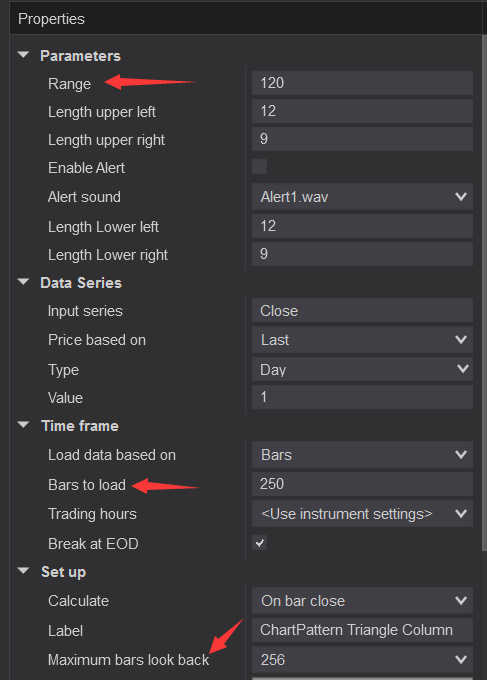487x680 pixels.
Task: Click the Length upper left field
Action: click(362, 111)
